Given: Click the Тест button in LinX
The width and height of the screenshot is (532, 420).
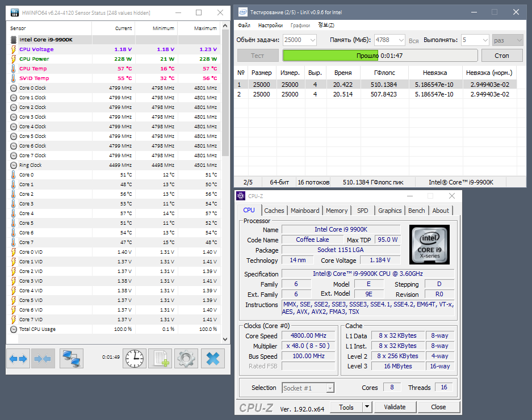Looking at the screenshot, I should pyautogui.click(x=258, y=55).
